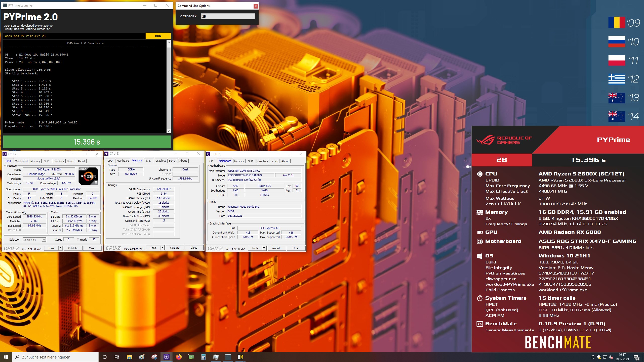Open Task View on the taskbar
Screen dimensions: 644x362
pyautogui.click(x=117, y=357)
